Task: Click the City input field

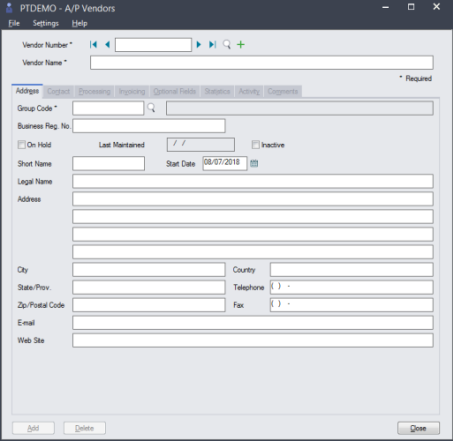Action: pyautogui.click(x=149, y=270)
